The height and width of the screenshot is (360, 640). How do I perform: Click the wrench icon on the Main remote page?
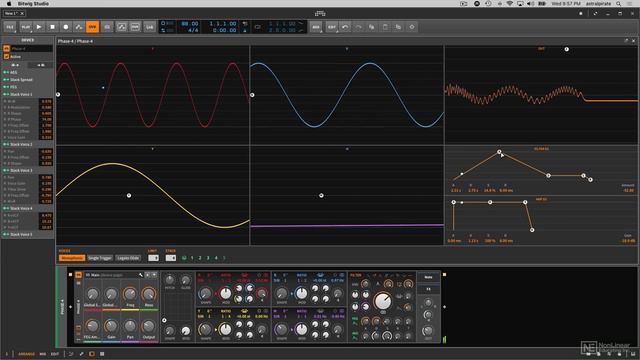pyautogui.click(x=141, y=275)
